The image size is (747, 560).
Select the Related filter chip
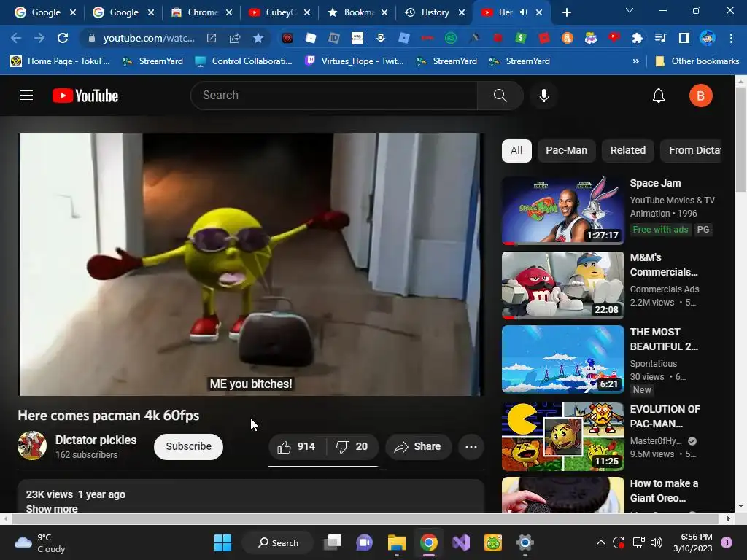pos(627,150)
